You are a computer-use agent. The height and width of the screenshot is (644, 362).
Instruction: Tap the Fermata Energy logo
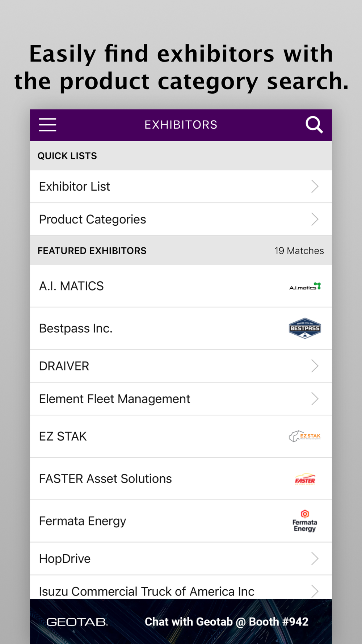pos(305,521)
